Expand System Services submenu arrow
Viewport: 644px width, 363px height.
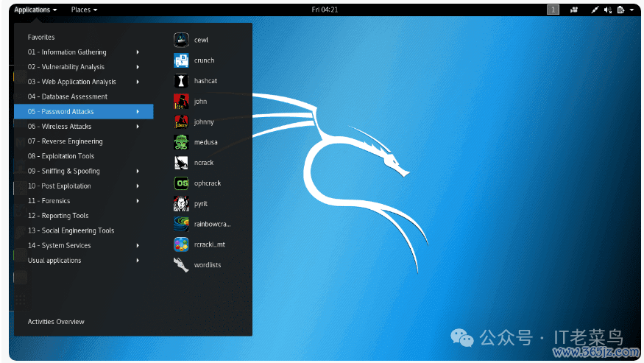[x=138, y=245]
